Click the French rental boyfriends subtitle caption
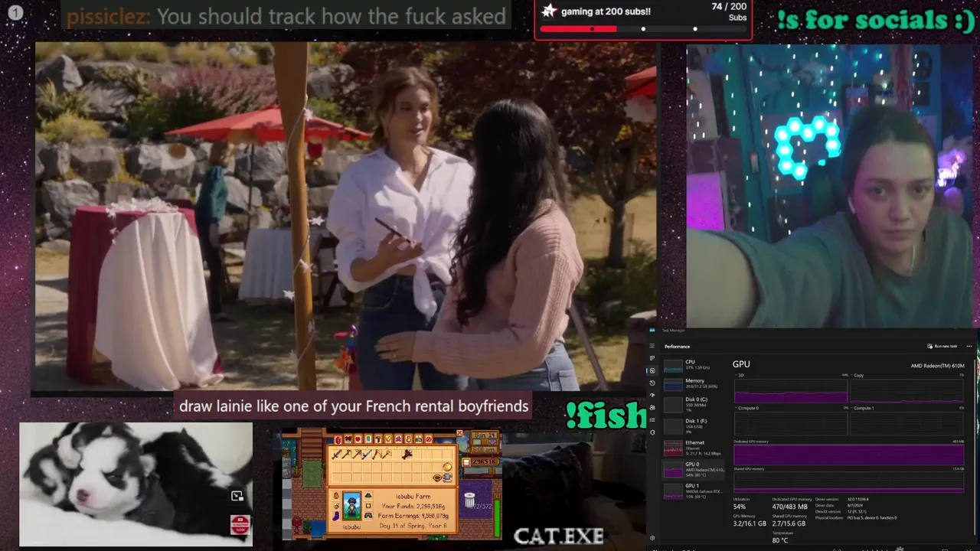Image resolution: width=980 pixels, height=551 pixels. tap(354, 406)
